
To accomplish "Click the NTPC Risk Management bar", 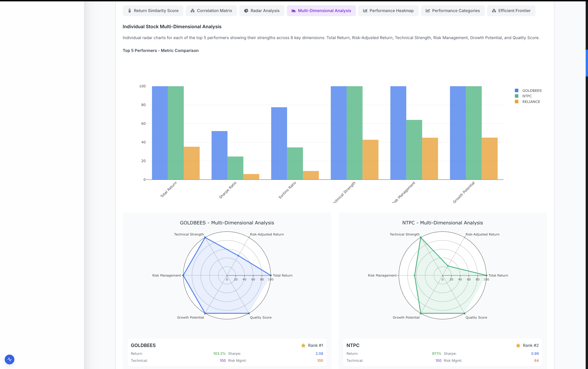I will [x=414, y=150].
